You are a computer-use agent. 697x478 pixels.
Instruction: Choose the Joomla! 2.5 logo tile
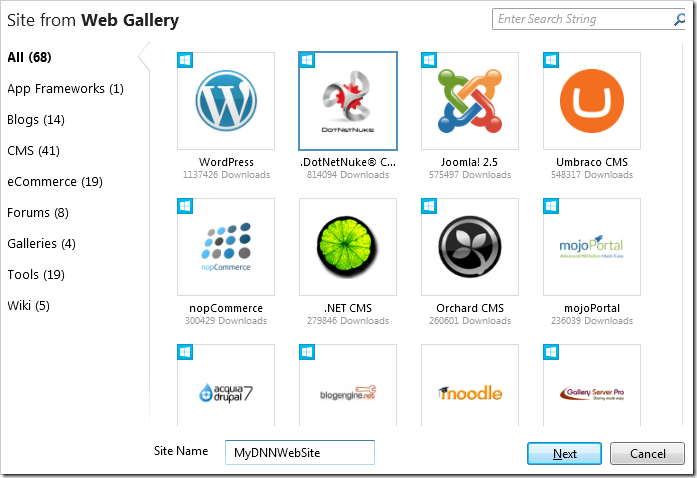point(470,101)
